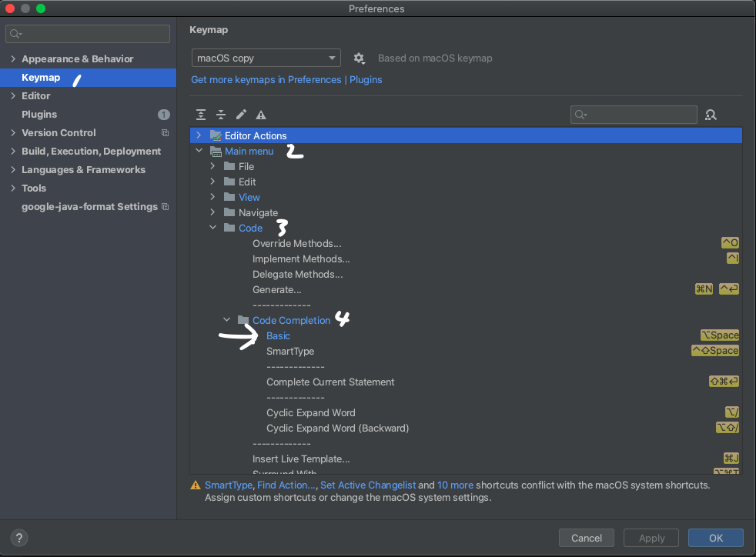Open the macOS copy keymap dropdown
Viewport: 756px width, 557px height.
click(x=266, y=58)
